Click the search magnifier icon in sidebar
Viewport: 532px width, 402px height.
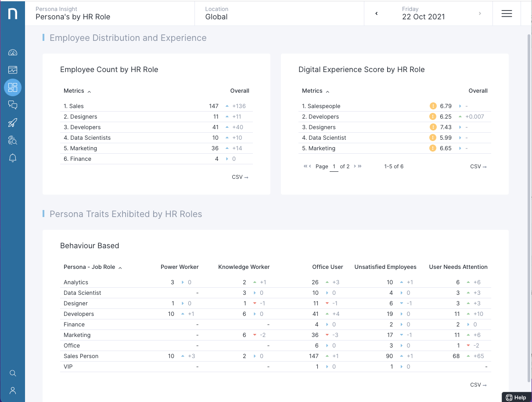point(13,373)
